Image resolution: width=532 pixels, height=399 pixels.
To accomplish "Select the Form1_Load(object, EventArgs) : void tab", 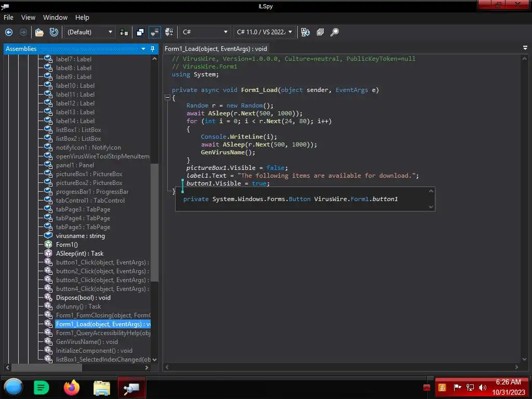I will [x=216, y=49].
